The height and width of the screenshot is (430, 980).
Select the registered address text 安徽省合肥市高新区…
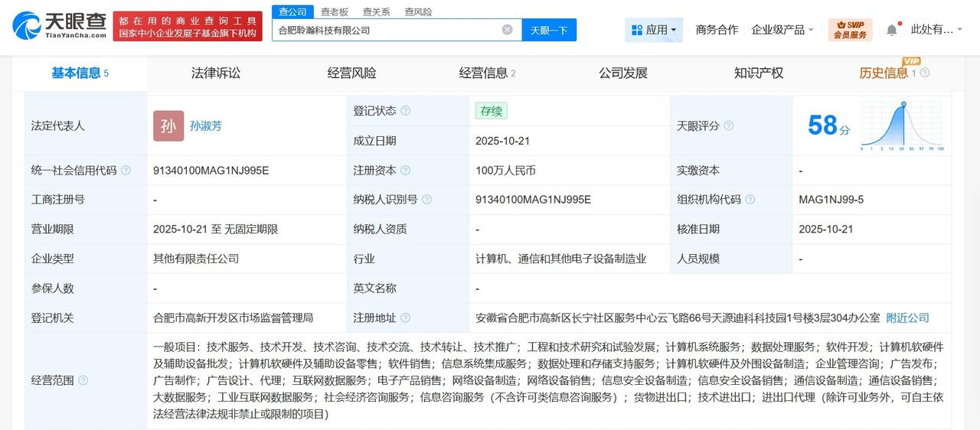point(678,318)
